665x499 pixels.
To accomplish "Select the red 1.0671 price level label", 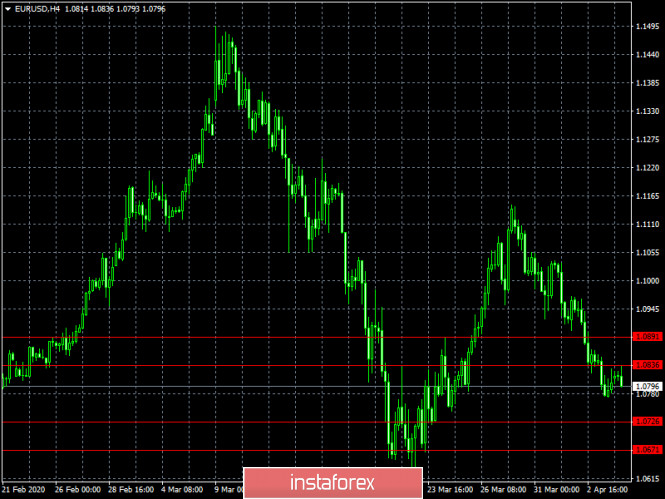I will click(648, 450).
